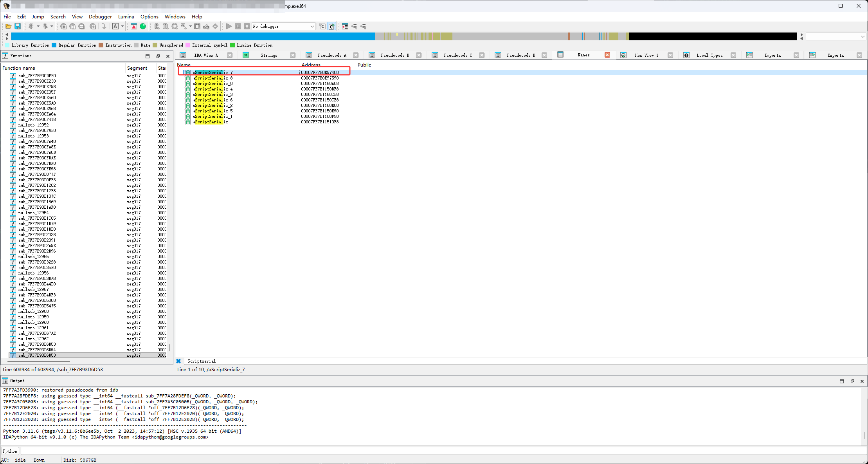Click the green circle toolbar icon
The width and height of the screenshot is (868, 464).
pyautogui.click(x=143, y=26)
